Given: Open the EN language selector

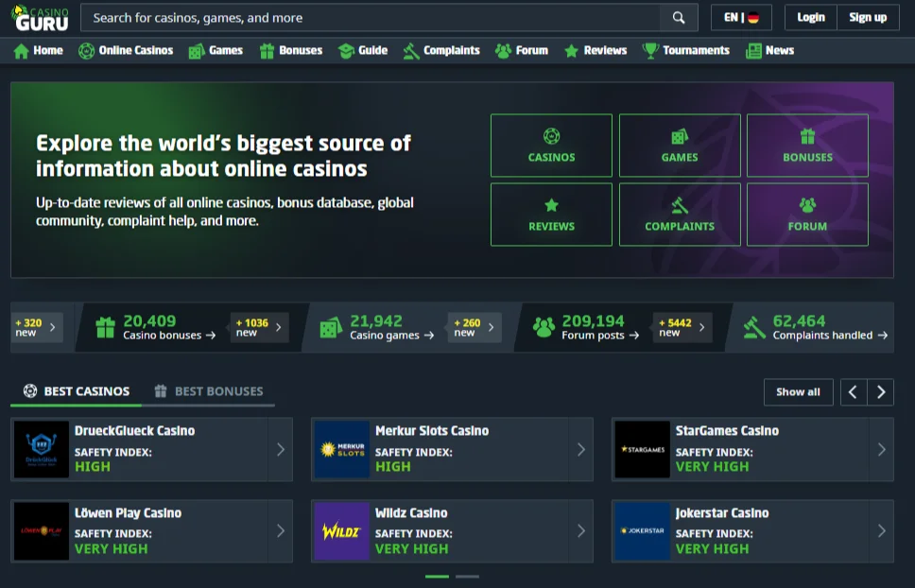Looking at the screenshot, I should pyautogui.click(x=741, y=17).
